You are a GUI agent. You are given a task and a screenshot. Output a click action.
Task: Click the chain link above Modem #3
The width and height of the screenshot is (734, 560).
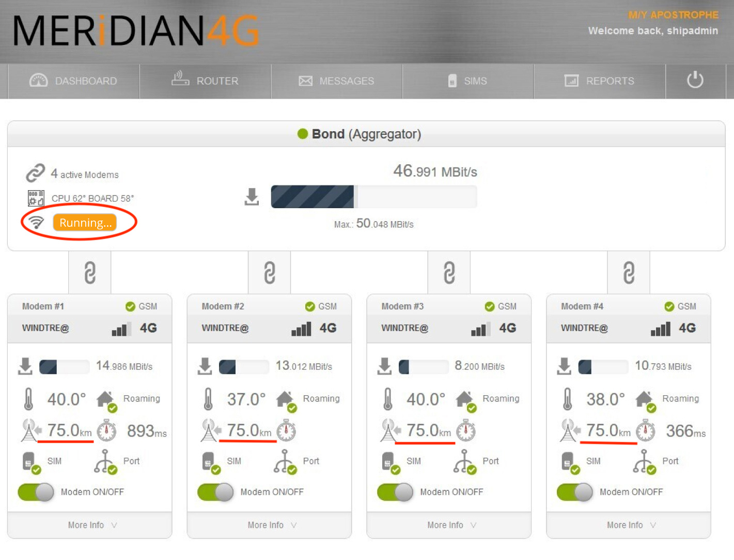449,273
